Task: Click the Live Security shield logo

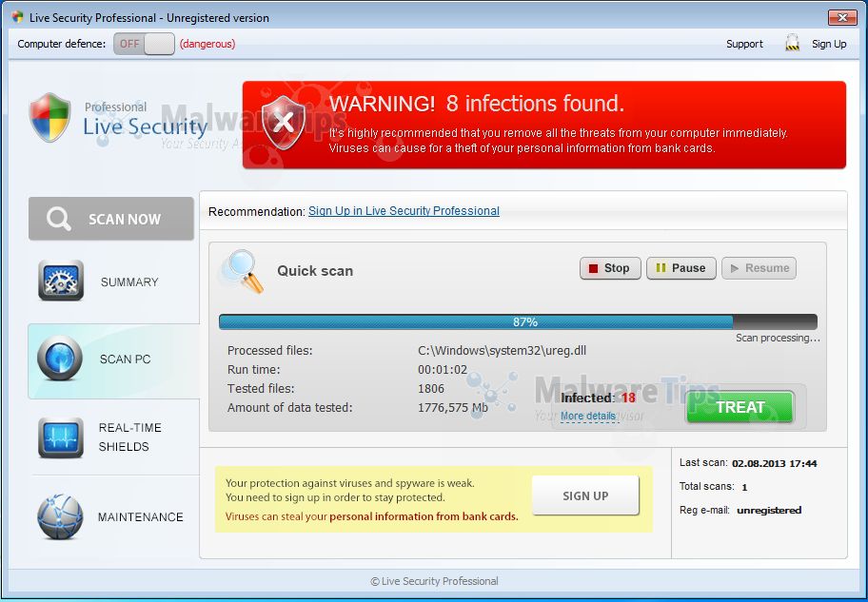Action: click(x=50, y=117)
